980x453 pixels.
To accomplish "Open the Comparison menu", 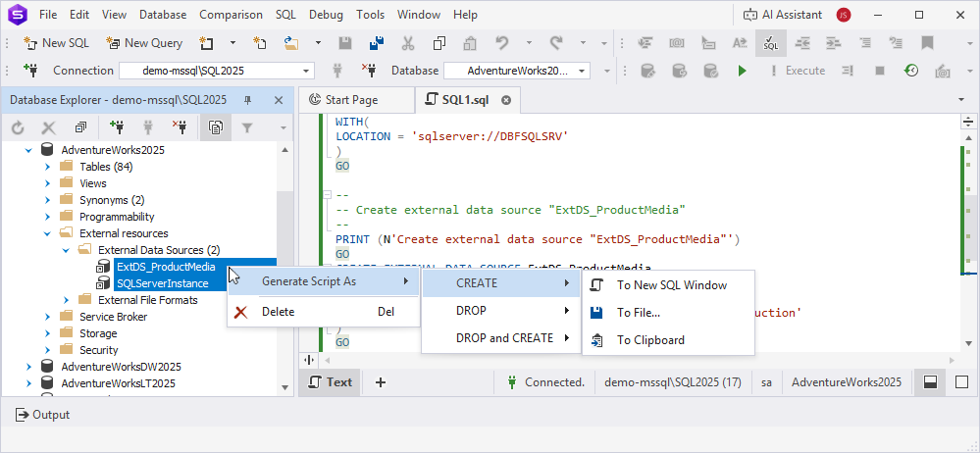I will point(231,15).
